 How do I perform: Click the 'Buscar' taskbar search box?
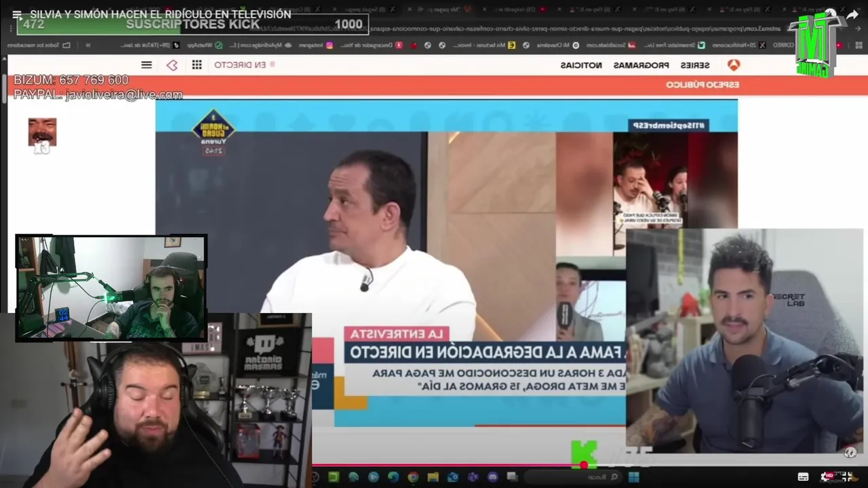(574, 477)
